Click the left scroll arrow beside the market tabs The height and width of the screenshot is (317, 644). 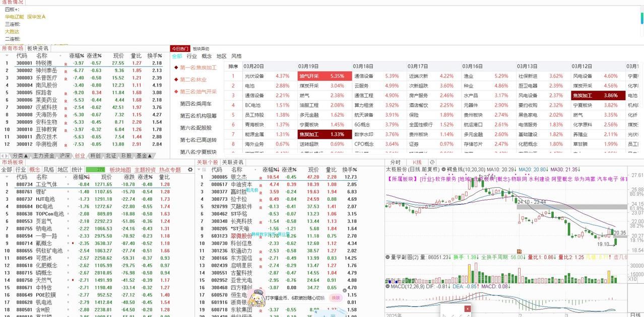click(3, 156)
